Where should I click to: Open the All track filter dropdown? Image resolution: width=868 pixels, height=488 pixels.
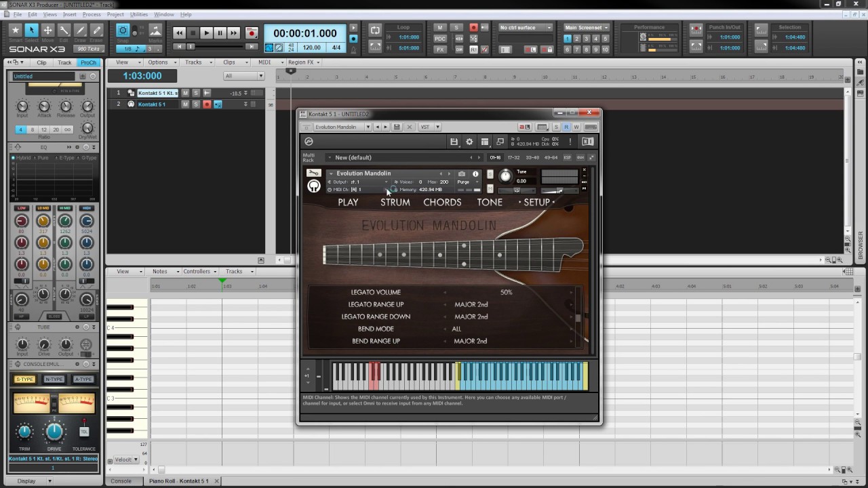pyautogui.click(x=243, y=76)
